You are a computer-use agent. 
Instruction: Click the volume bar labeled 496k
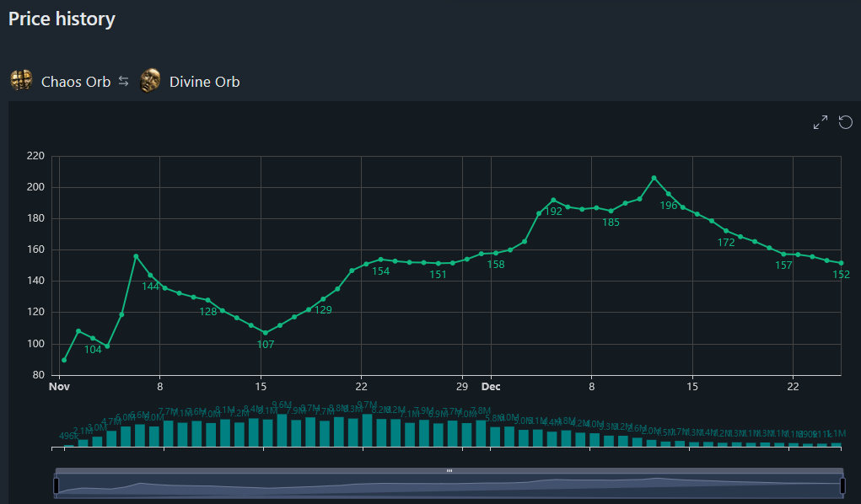[x=68, y=446]
